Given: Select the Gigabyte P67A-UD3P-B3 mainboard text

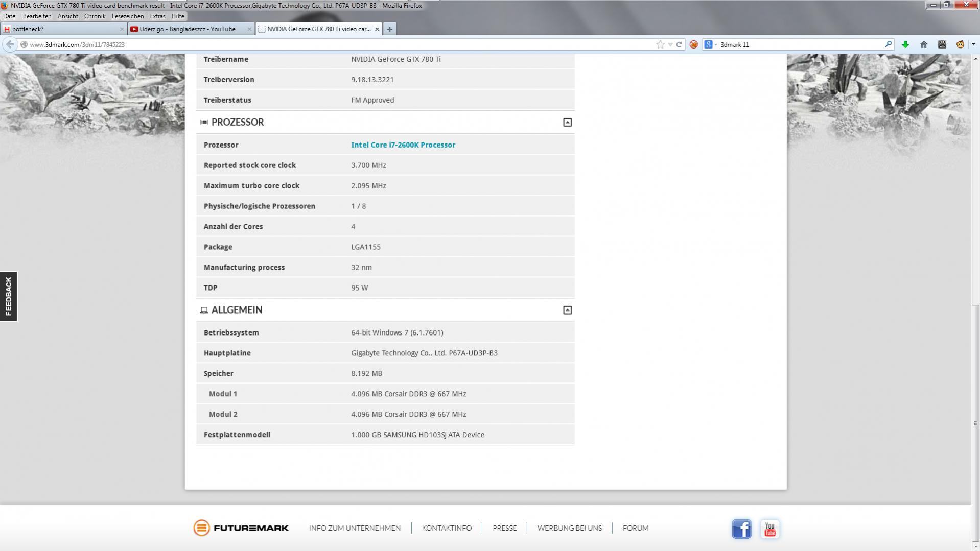Looking at the screenshot, I should click(x=424, y=353).
